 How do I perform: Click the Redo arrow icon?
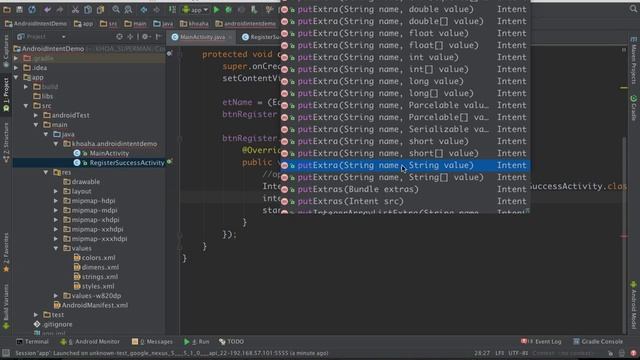(60, 9)
